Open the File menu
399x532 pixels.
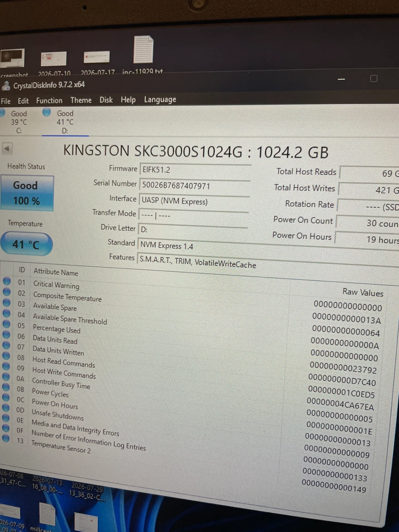pos(6,101)
